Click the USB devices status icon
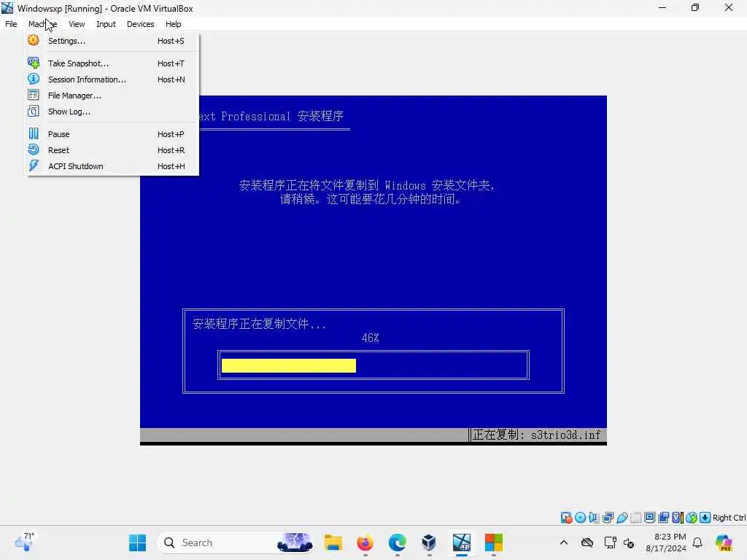Viewport: 747px width, 560px height. click(622, 518)
